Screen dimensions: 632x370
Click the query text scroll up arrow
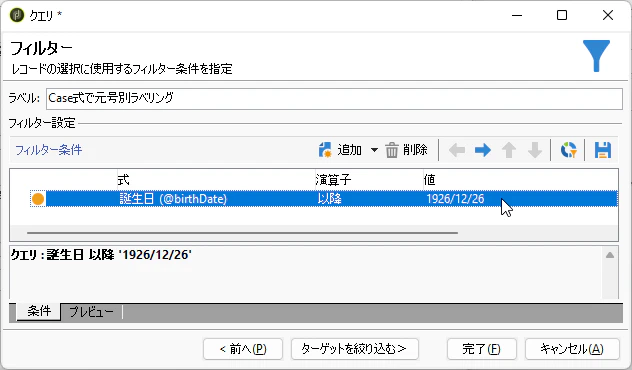click(610, 255)
